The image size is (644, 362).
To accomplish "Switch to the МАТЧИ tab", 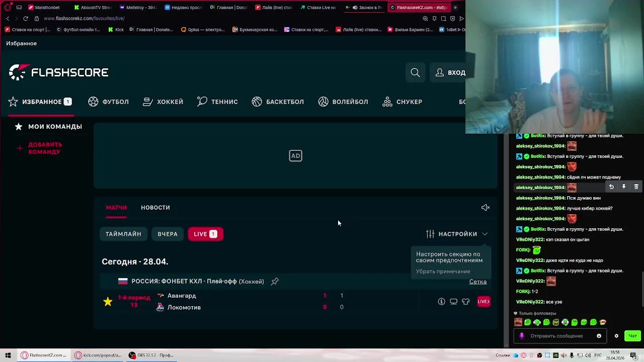I will [x=116, y=207].
